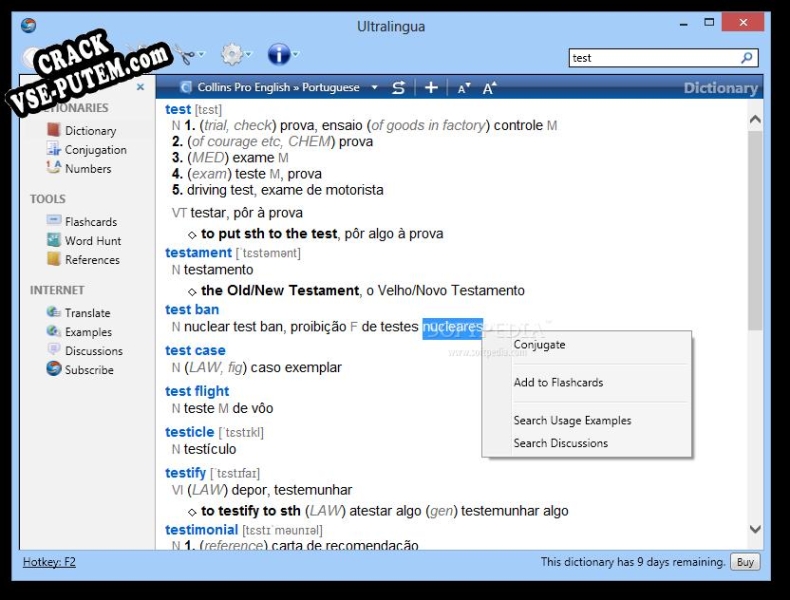Decrease the font size
This screenshot has width=790, height=600.
(x=464, y=88)
